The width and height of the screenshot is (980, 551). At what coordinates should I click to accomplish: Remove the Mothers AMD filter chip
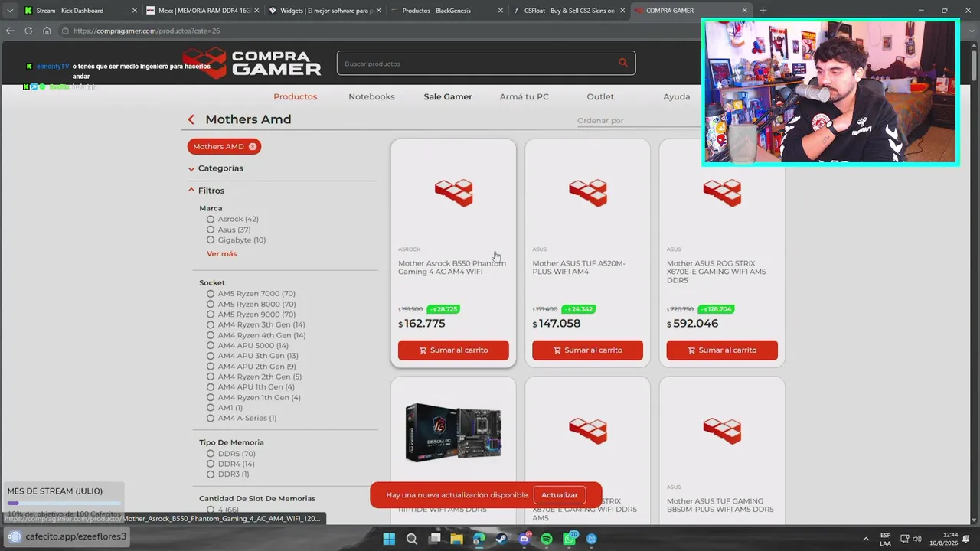[x=253, y=146]
